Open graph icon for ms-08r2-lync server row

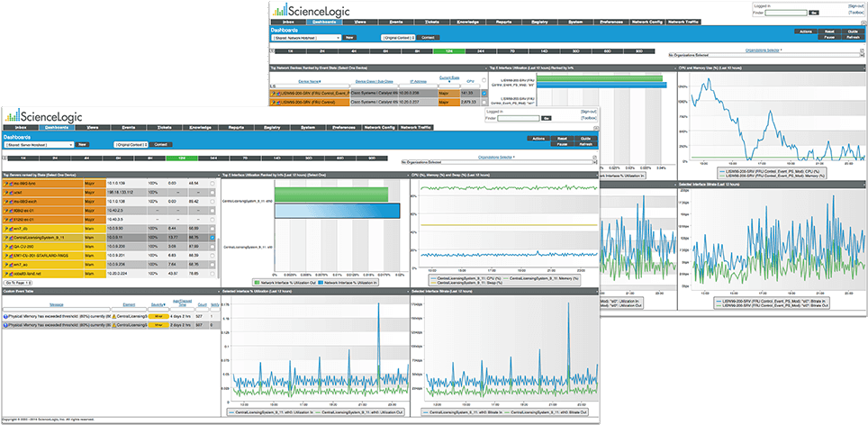11,183
